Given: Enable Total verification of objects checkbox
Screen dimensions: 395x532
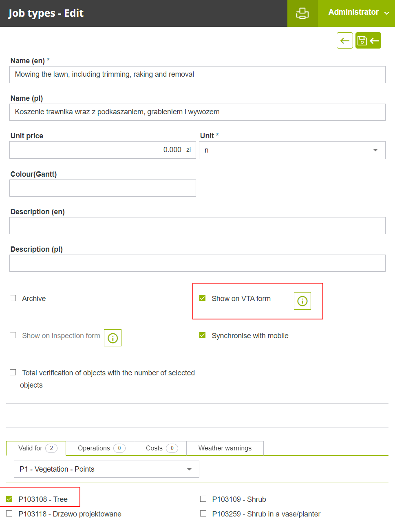Looking at the screenshot, I should click(x=13, y=372).
